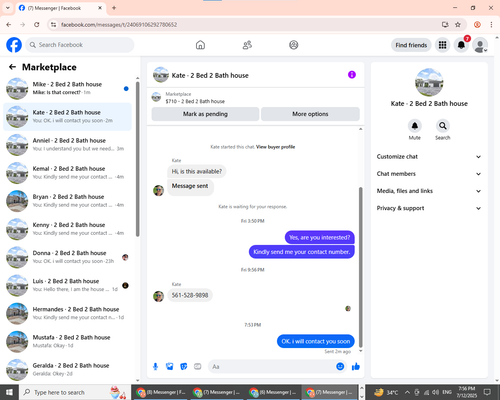Click the chat messages vertical scrollbar
Image resolution: width=500 pixels, height=400 pixels.
coord(360,267)
